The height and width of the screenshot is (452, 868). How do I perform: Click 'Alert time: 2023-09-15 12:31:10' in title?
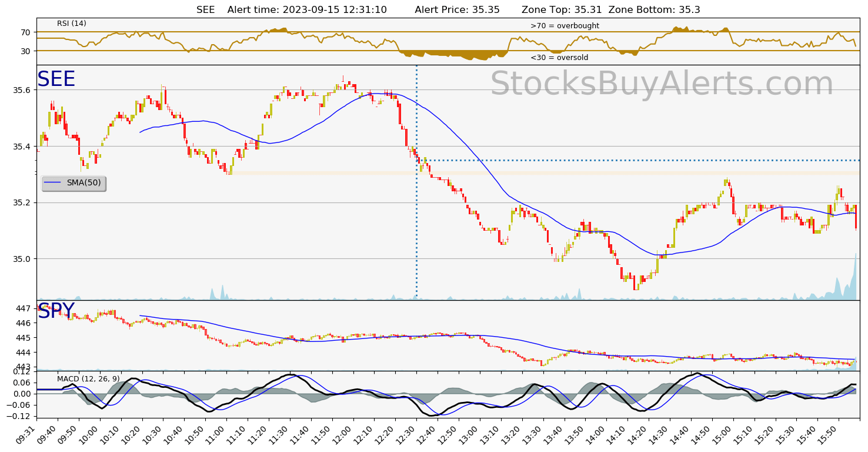[x=307, y=9]
